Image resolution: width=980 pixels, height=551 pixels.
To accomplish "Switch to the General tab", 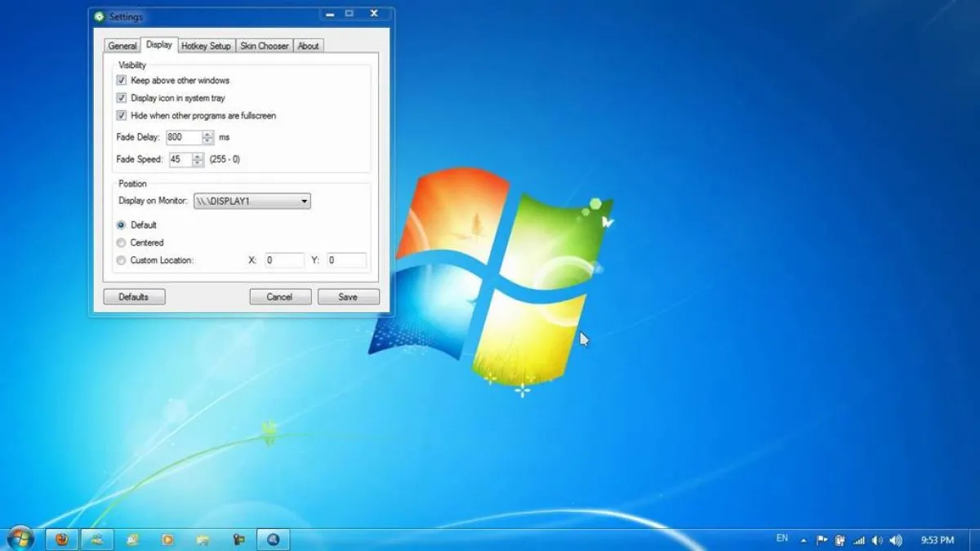I will tap(122, 46).
